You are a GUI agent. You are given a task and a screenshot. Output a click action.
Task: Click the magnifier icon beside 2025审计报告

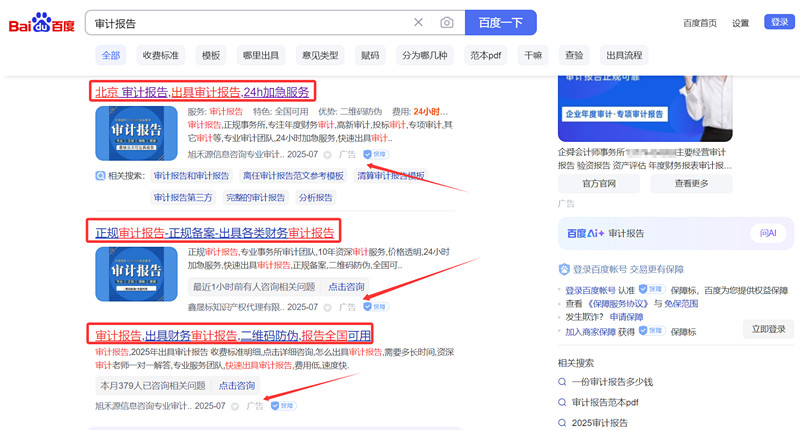(x=562, y=422)
